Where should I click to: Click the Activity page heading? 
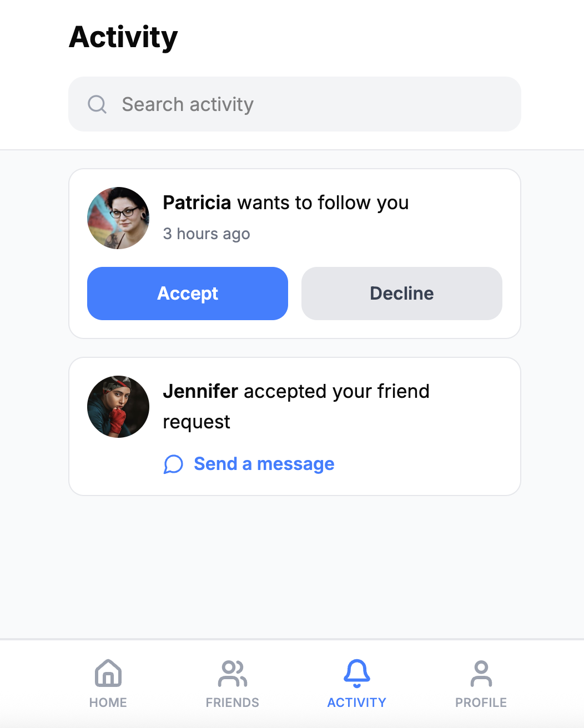click(123, 38)
